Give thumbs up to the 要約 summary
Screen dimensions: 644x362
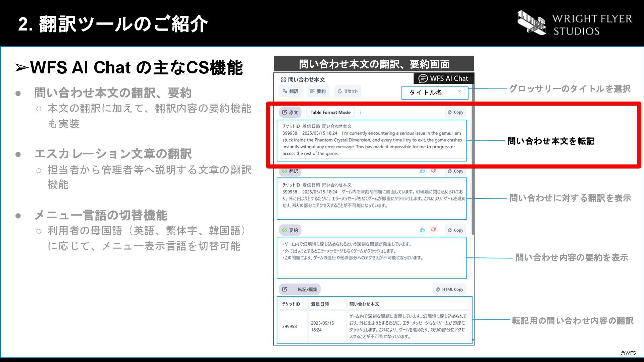point(422,230)
